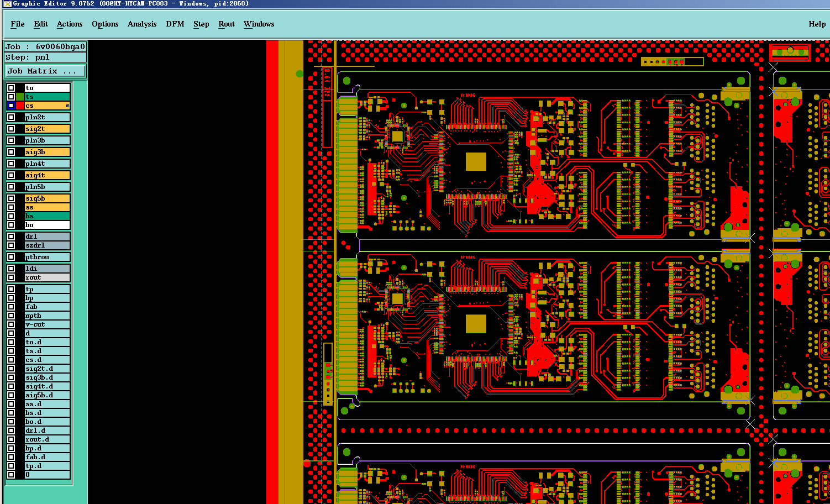This screenshot has width=830, height=504.
Task: Select layer sig3b.d in the list
Action: point(47,377)
